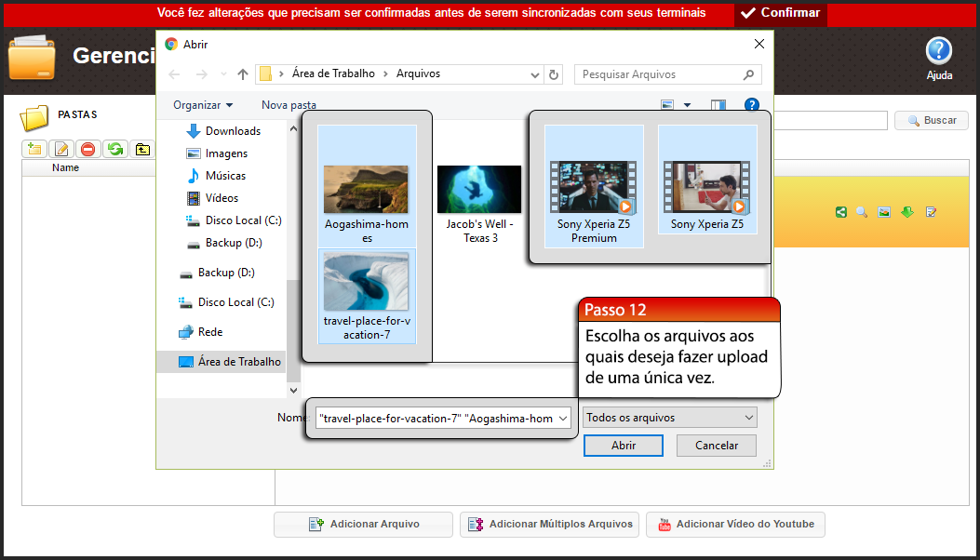Viewport: 980px width, 560px height.
Task: Confirm changes with the Confirmar button
Action: click(780, 14)
